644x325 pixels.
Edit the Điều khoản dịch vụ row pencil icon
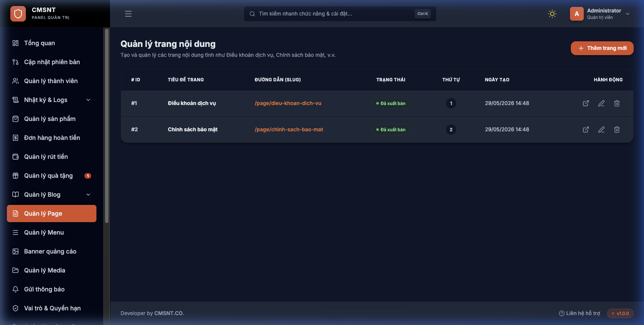click(601, 103)
